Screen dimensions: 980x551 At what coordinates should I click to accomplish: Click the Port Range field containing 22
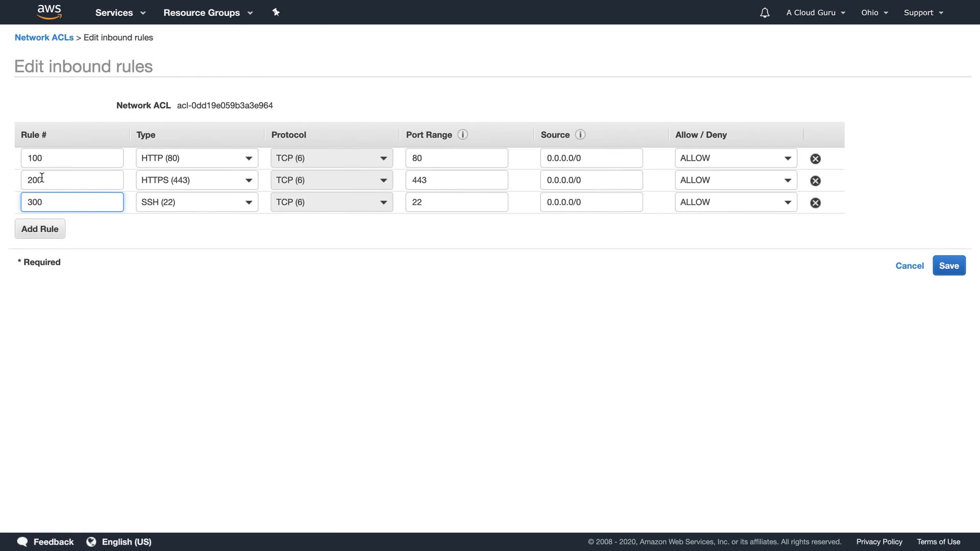pos(456,202)
